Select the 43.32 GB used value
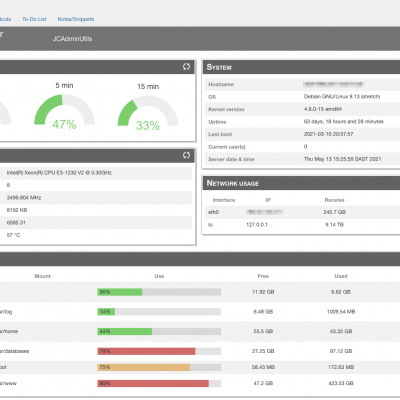The width and height of the screenshot is (400, 400). [341, 331]
